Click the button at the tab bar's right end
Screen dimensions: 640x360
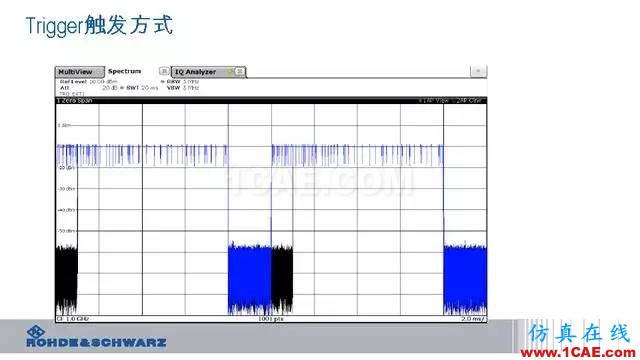[x=478, y=71]
